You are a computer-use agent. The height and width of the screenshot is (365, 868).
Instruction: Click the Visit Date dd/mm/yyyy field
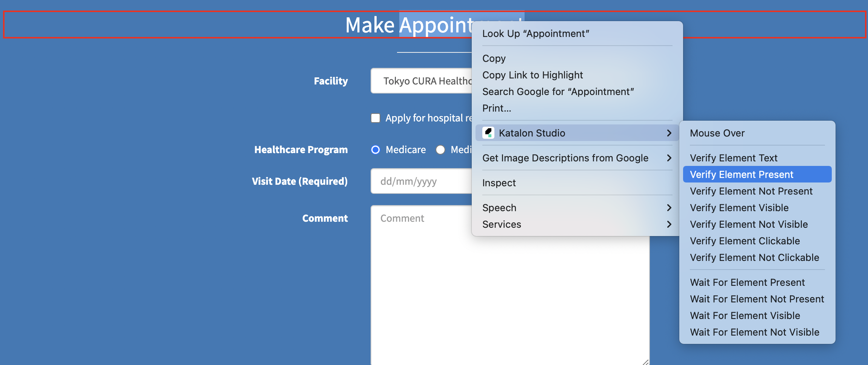[x=409, y=181]
